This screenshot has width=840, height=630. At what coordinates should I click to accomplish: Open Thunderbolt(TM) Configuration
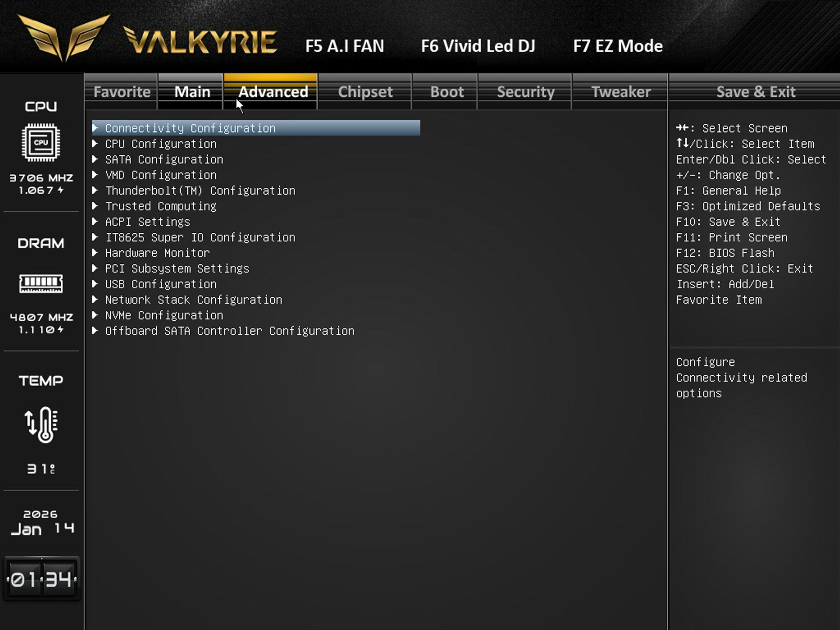point(200,191)
